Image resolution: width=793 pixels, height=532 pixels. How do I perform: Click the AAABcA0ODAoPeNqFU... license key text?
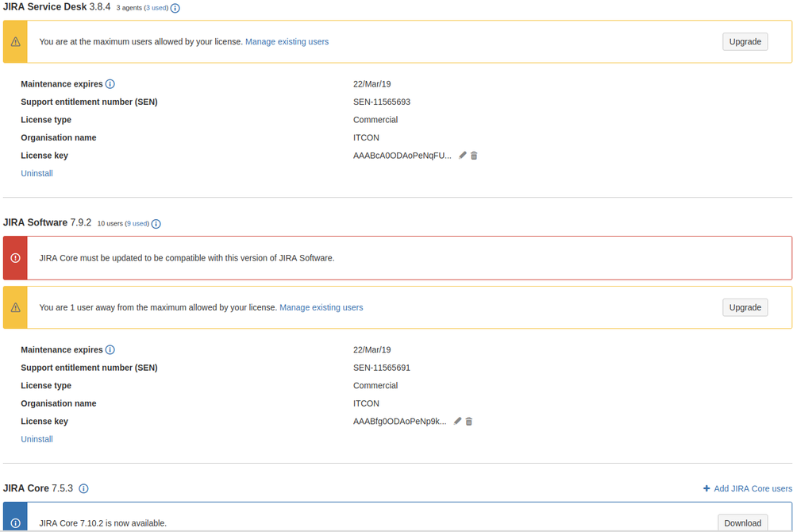pyautogui.click(x=402, y=156)
